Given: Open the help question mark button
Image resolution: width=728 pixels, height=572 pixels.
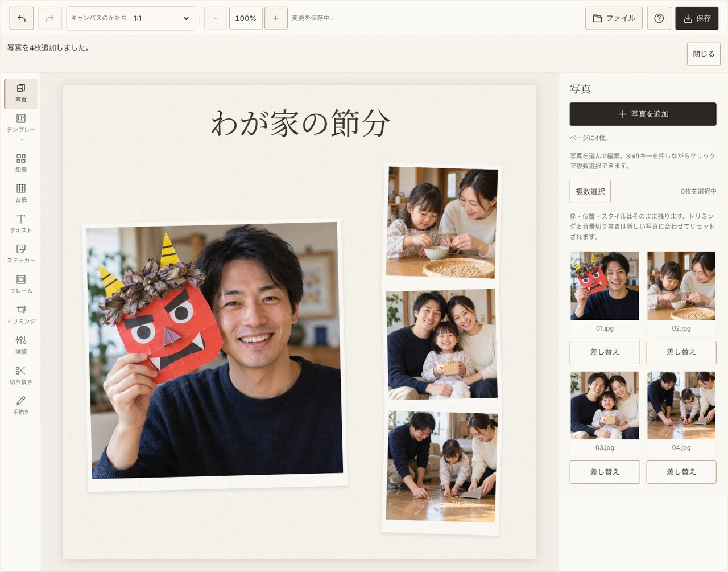Looking at the screenshot, I should click(659, 18).
